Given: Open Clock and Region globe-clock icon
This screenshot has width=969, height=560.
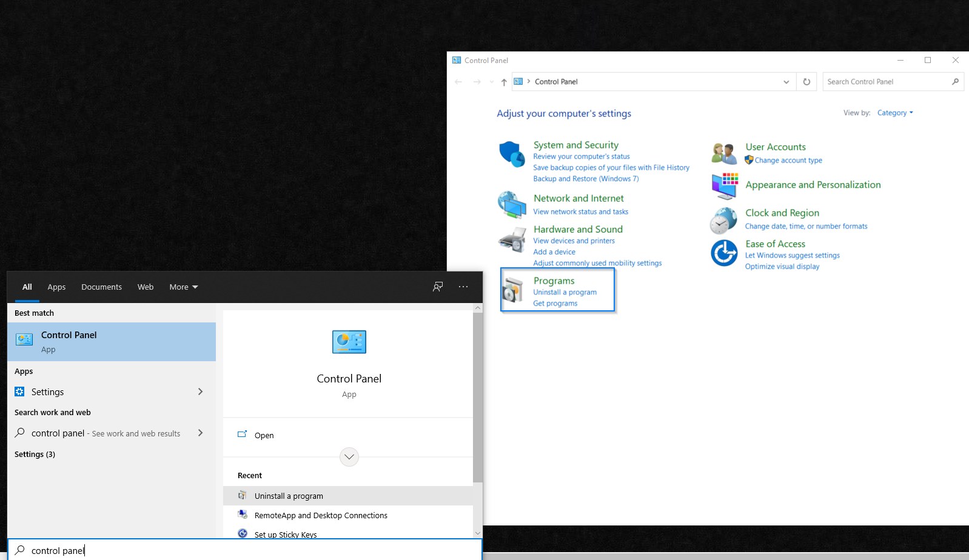Looking at the screenshot, I should [723, 220].
